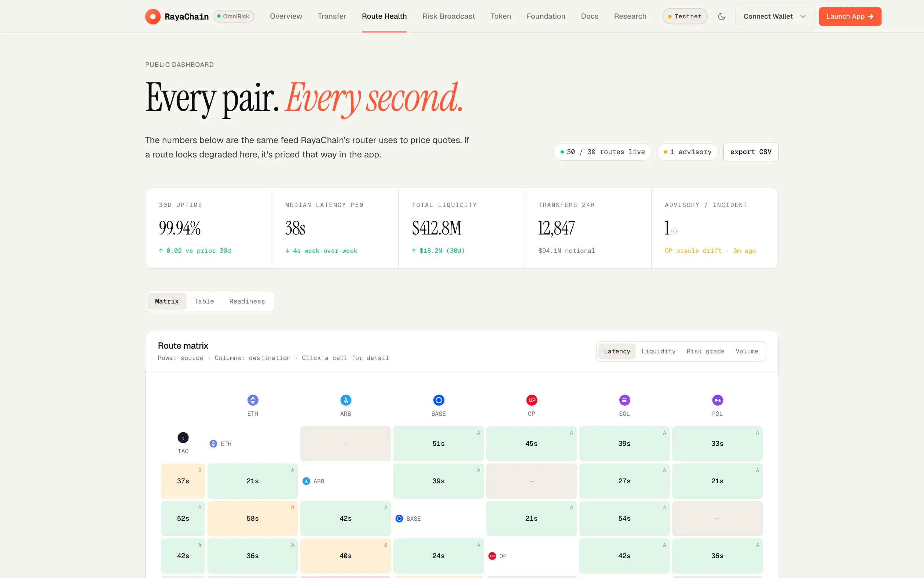
Task: Click the ETH row label icon
Action: click(x=213, y=444)
